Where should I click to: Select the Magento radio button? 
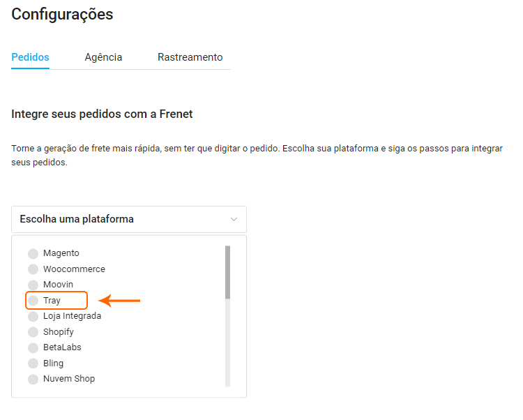33,253
